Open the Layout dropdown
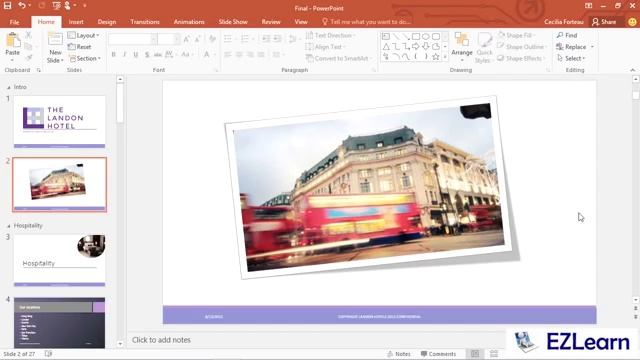 point(83,36)
